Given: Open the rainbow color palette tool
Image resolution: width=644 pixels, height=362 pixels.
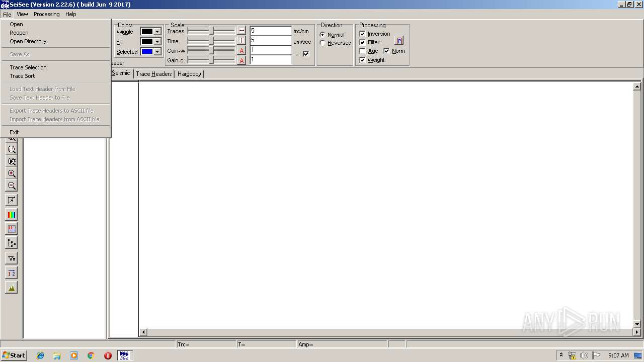Looking at the screenshot, I should [11, 215].
